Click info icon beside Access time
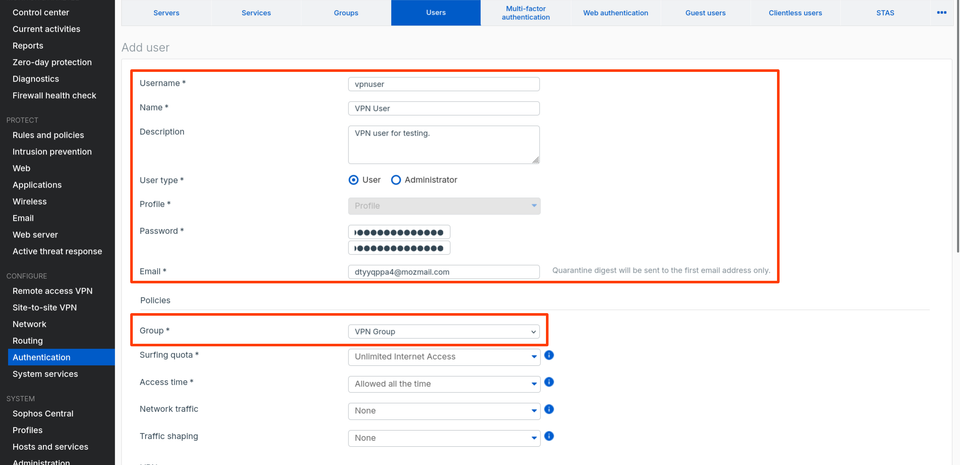Viewport: 960px width, 465px height. click(x=549, y=382)
